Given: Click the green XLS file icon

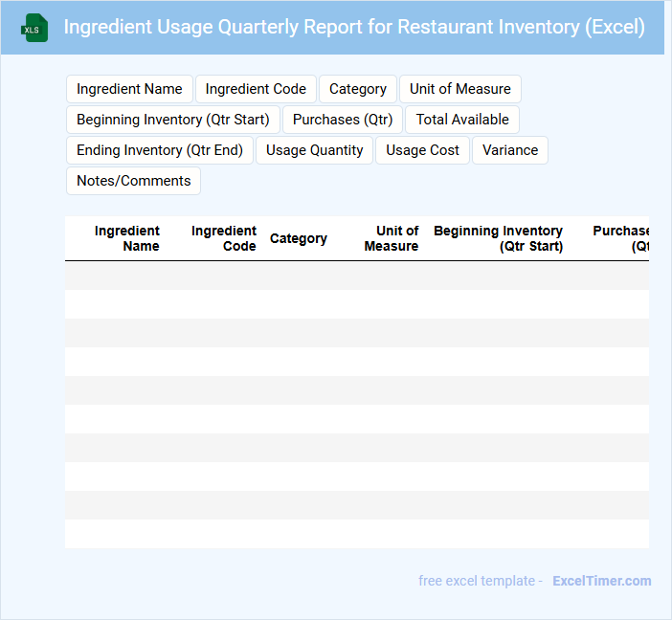Looking at the screenshot, I should click(34, 28).
